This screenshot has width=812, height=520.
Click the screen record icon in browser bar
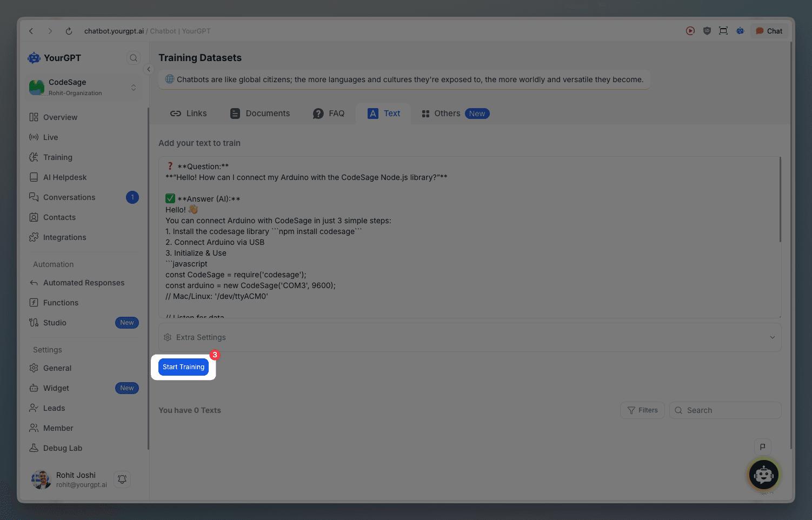[690, 31]
